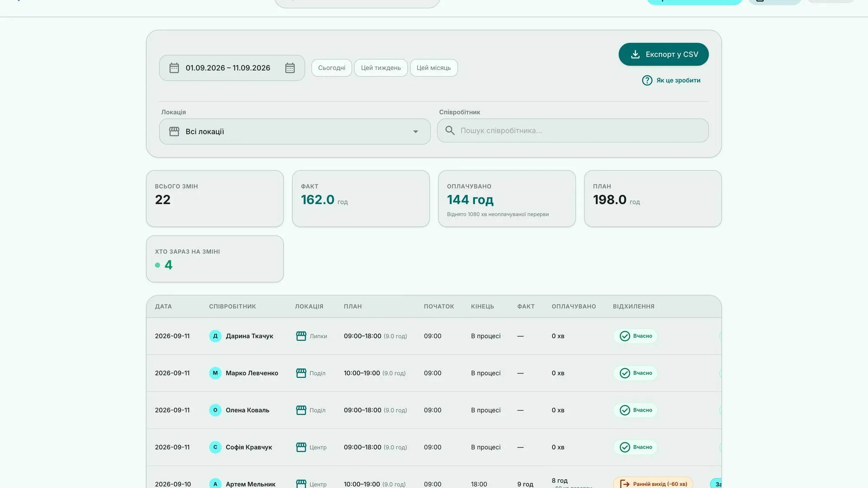The height and width of the screenshot is (488, 868).
Task: Click the Ранній вихід (-60 хв) badge
Action: 653,484
